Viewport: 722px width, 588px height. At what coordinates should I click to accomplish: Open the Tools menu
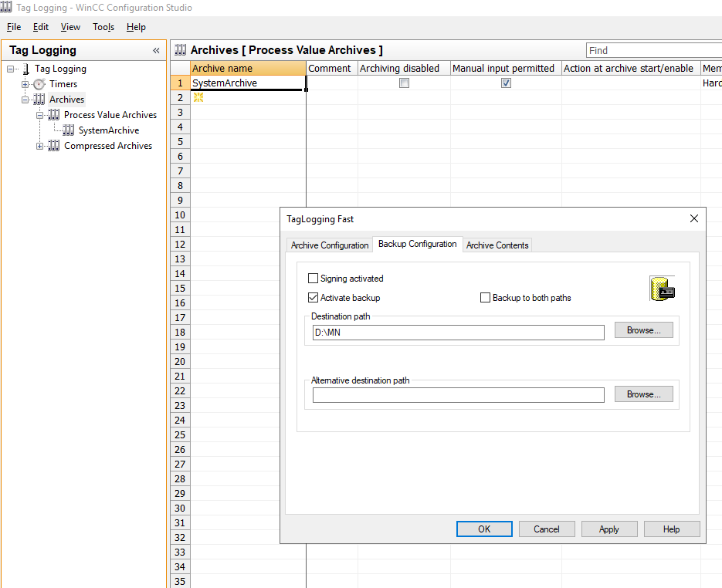103,27
